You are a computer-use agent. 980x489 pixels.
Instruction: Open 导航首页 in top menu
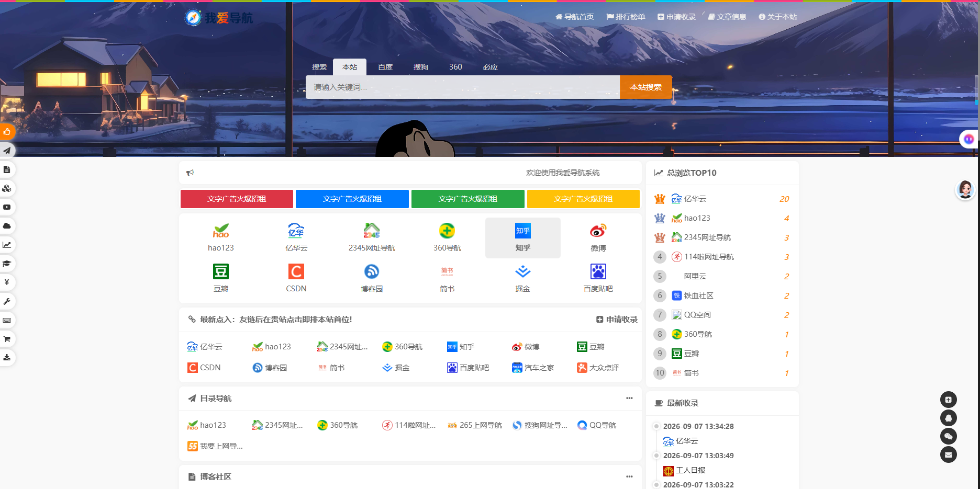pyautogui.click(x=574, y=17)
